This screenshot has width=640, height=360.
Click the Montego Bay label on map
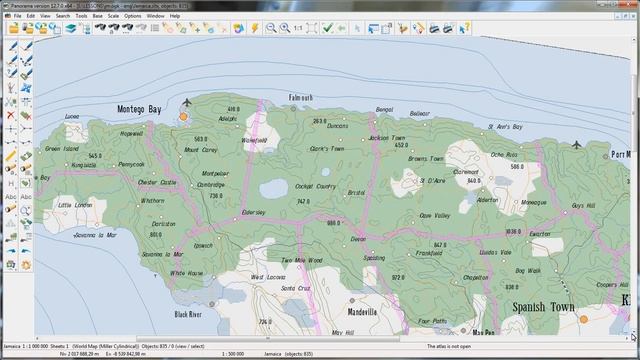click(139, 109)
